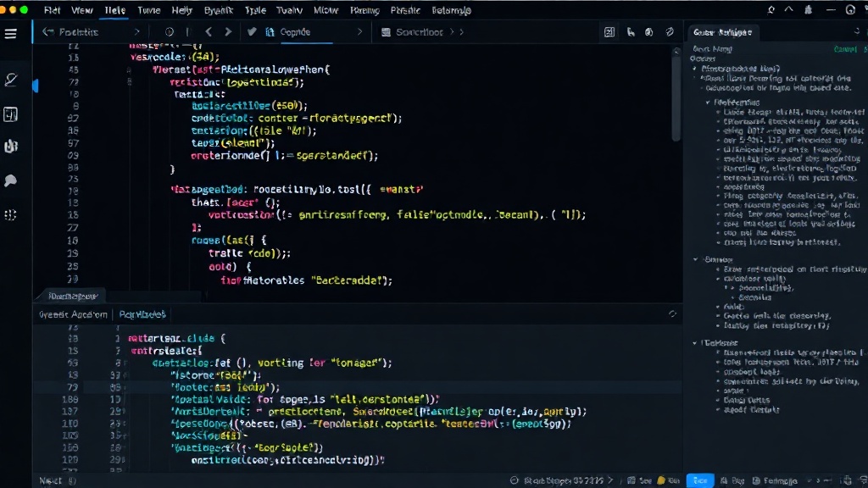Click the circular info icon in the tab bar

(170, 32)
